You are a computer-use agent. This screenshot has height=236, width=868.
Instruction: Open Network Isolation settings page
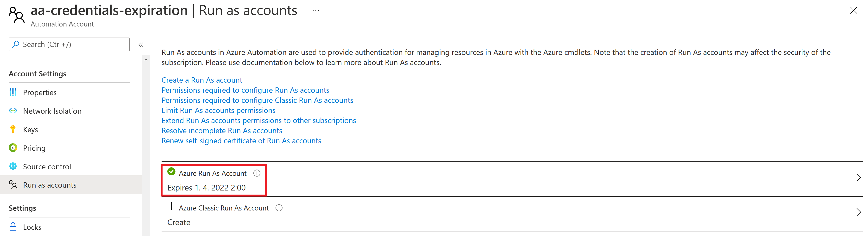(x=52, y=111)
